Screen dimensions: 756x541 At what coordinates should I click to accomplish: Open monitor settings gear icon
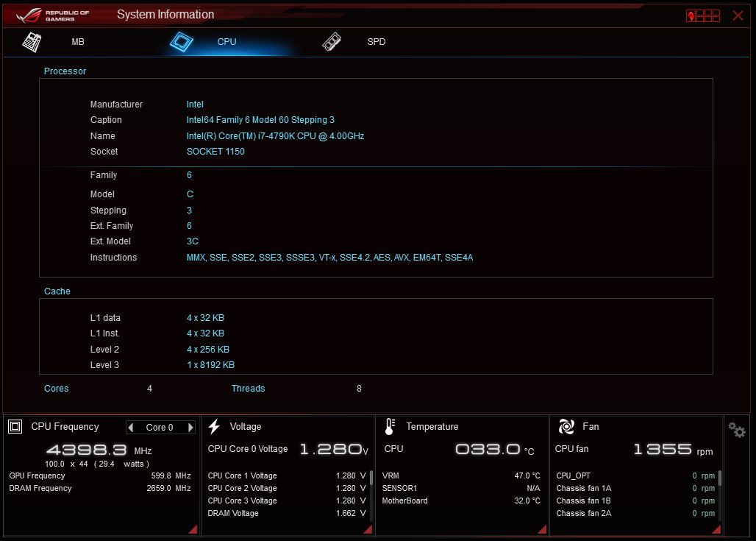tap(737, 430)
